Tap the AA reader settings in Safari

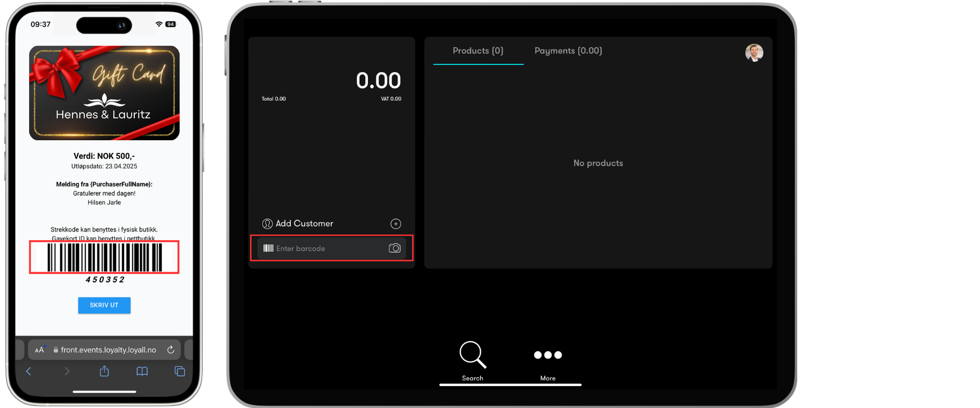pyautogui.click(x=39, y=350)
